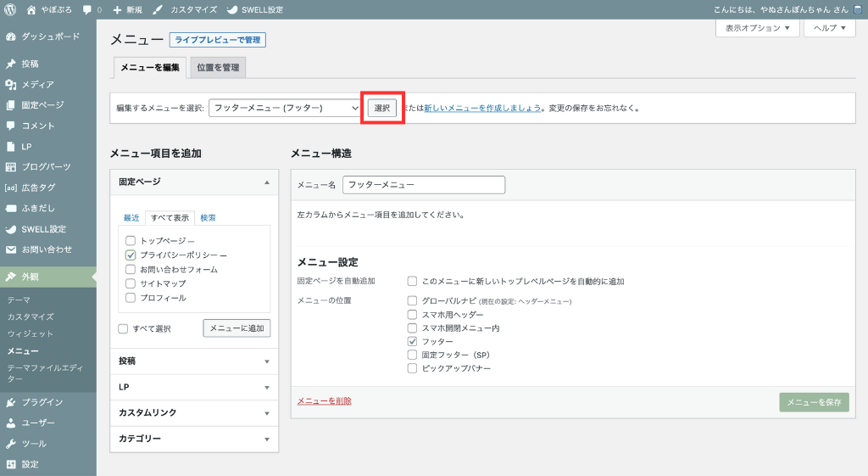The image size is (868, 476).
Task: Uncheck the フッター location checkbox
Action: coord(413,341)
